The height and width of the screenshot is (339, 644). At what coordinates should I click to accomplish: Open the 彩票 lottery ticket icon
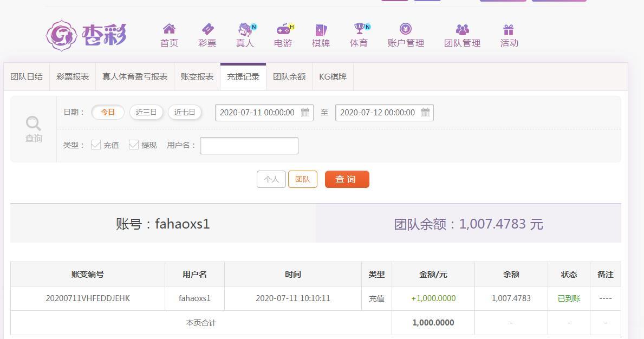(x=207, y=29)
